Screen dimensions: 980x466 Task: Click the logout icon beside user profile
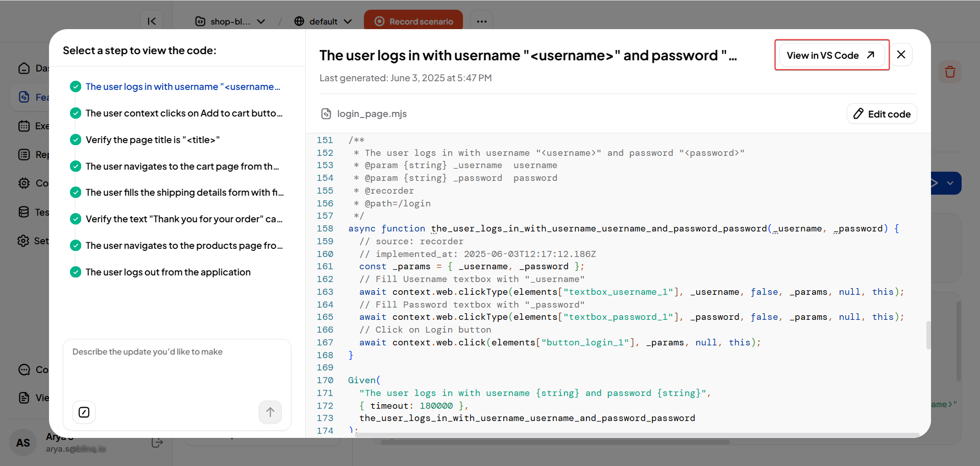tap(157, 442)
